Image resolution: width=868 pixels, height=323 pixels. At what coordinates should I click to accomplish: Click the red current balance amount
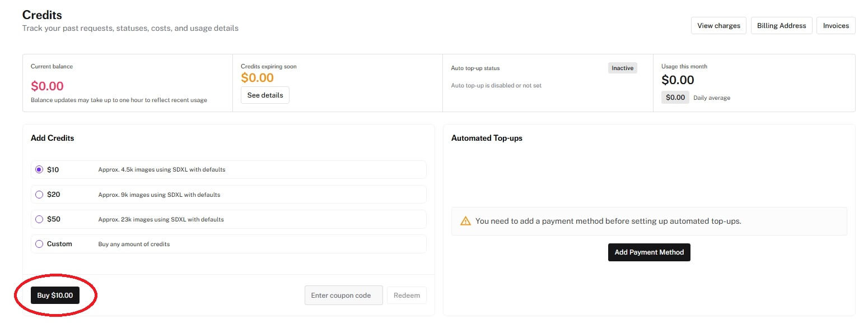click(47, 86)
